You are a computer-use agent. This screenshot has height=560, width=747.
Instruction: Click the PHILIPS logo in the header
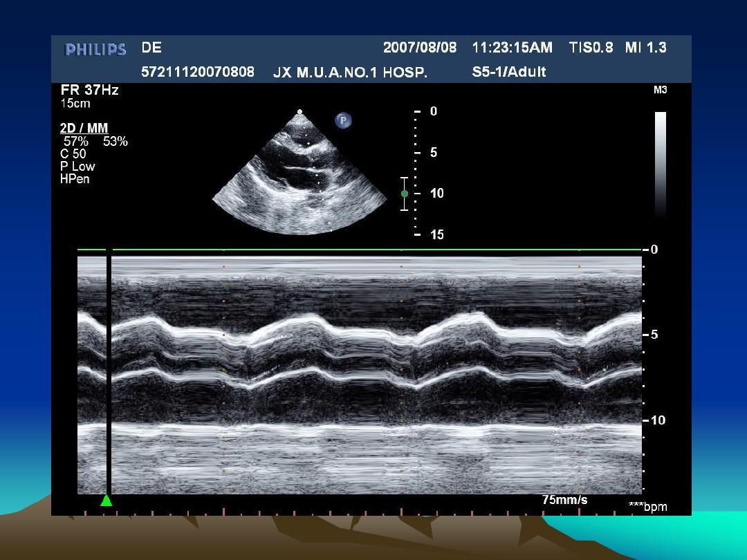pyautogui.click(x=95, y=50)
